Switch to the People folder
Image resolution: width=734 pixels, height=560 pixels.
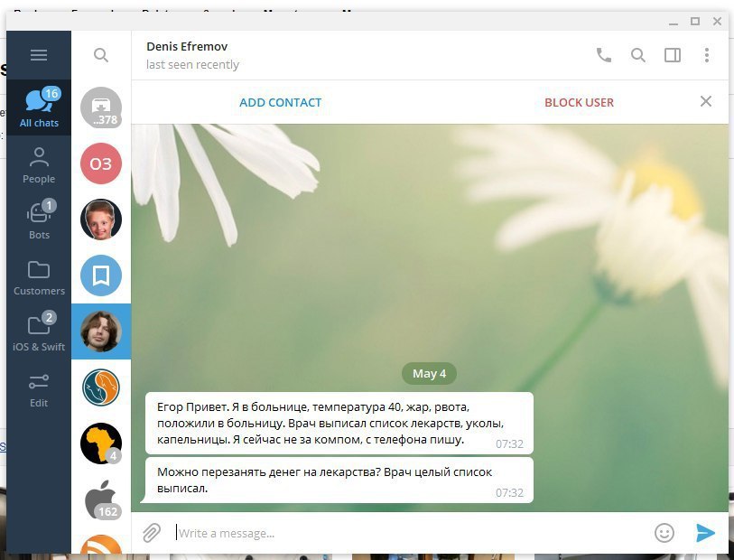(x=39, y=164)
